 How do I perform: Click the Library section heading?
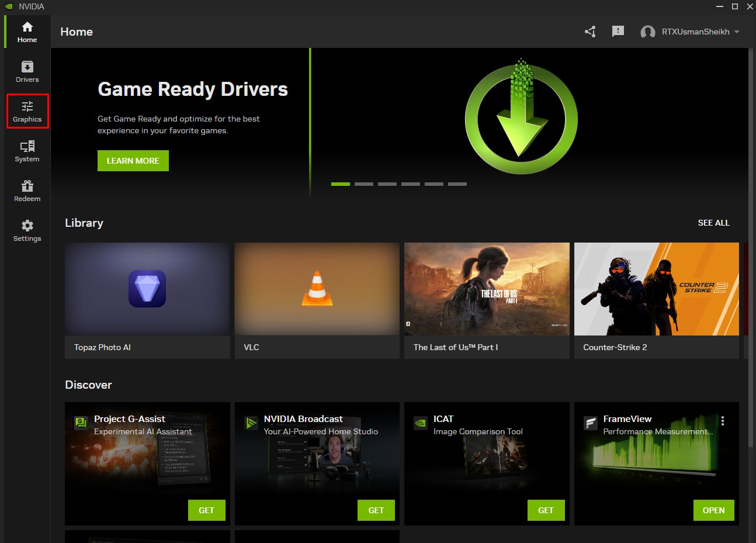[x=84, y=223]
